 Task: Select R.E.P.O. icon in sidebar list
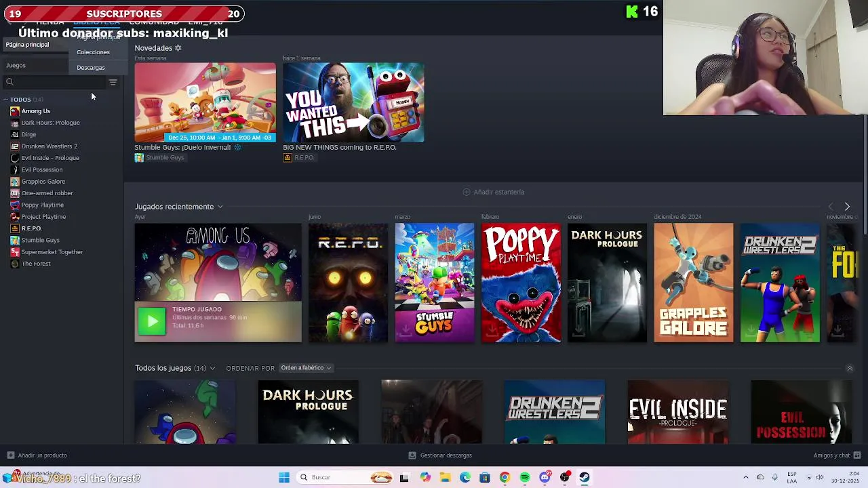point(15,228)
